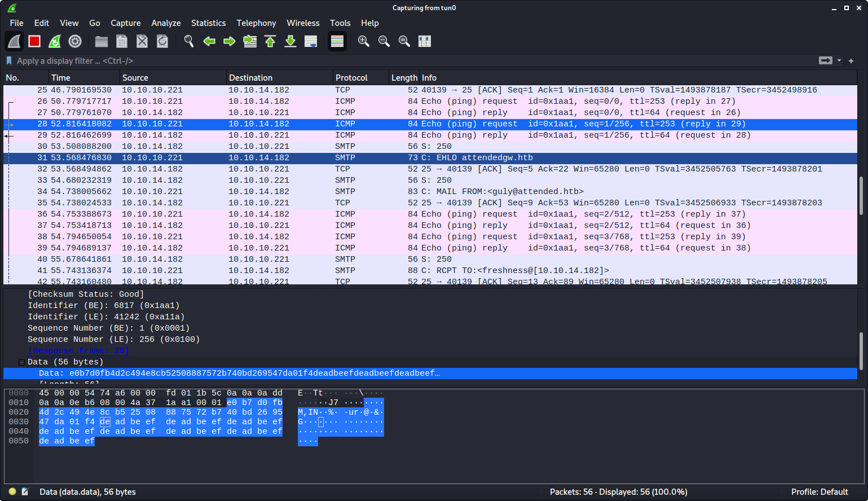Collapse the Data (56 bytes) tree node
The width and height of the screenshot is (868, 501).
20,362
